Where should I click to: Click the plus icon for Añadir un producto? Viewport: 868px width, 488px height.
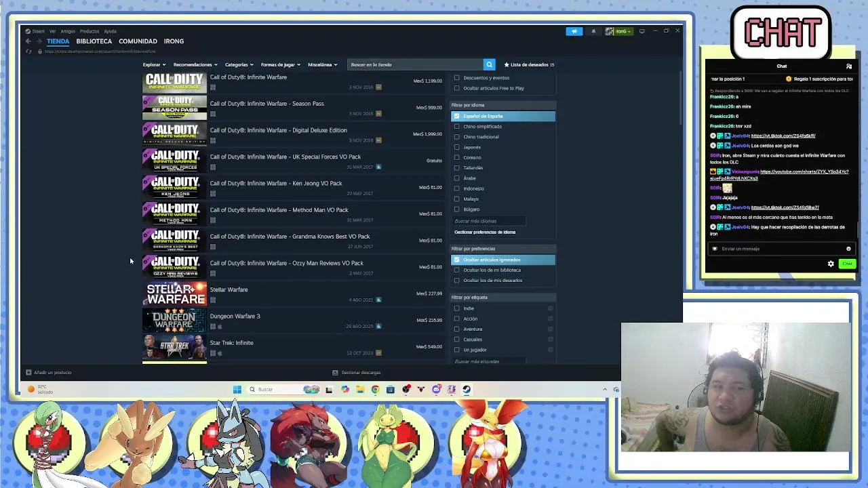(28, 372)
